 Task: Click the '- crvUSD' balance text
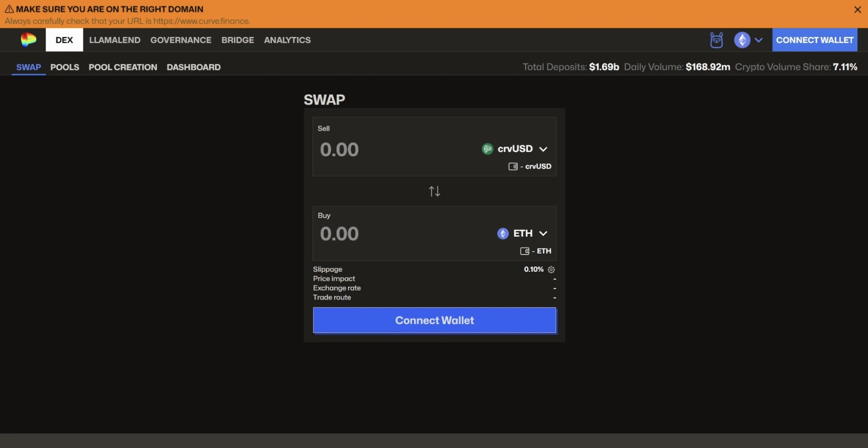(536, 167)
